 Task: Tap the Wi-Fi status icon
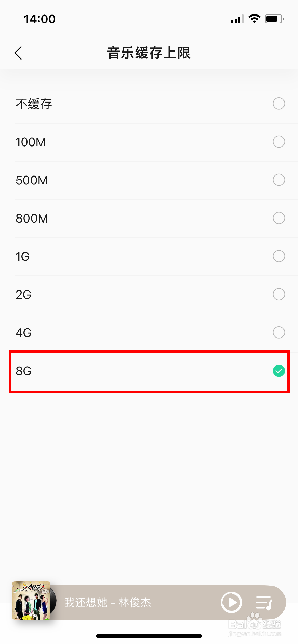[x=254, y=19]
